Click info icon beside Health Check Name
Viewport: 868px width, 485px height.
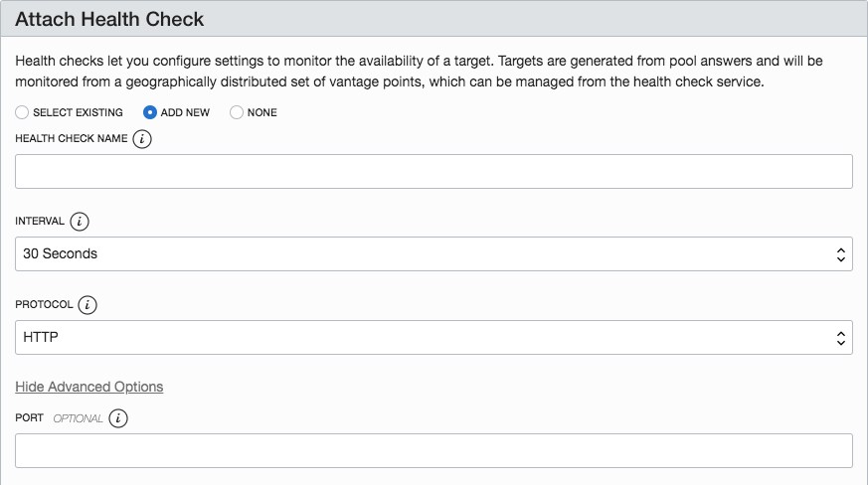[x=142, y=139]
